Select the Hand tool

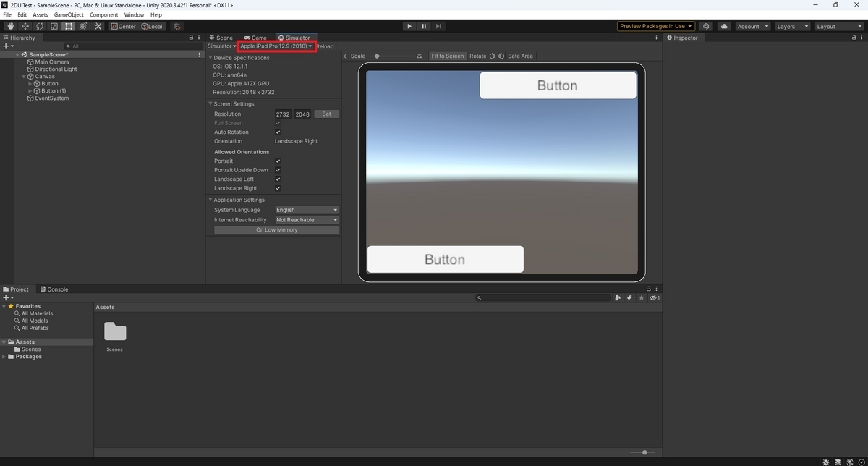click(10, 26)
